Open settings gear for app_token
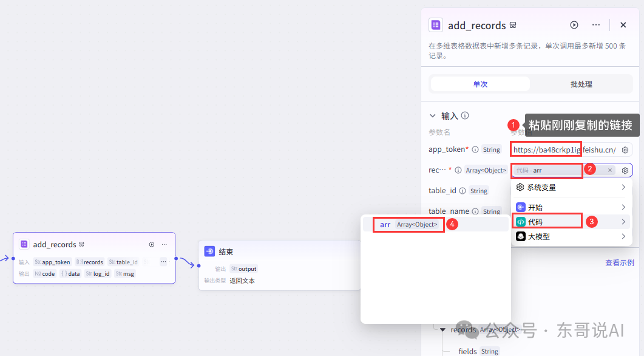 coord(625,150)
